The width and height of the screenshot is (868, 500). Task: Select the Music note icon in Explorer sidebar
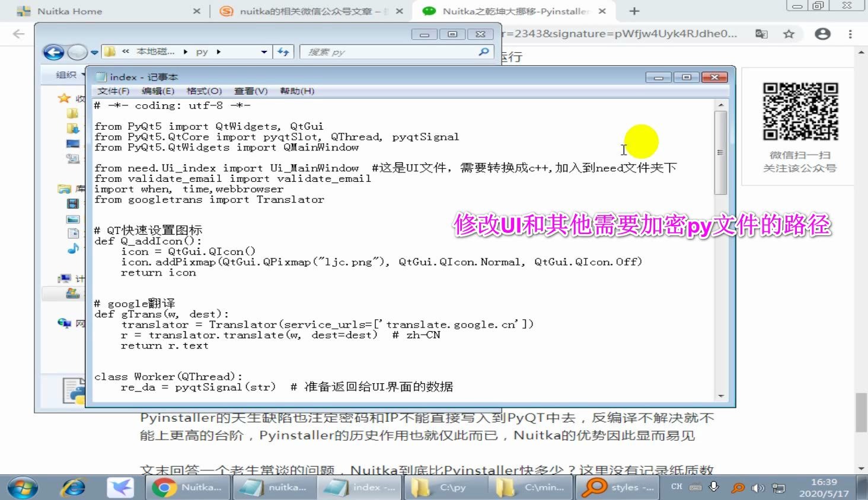(73, 248)
